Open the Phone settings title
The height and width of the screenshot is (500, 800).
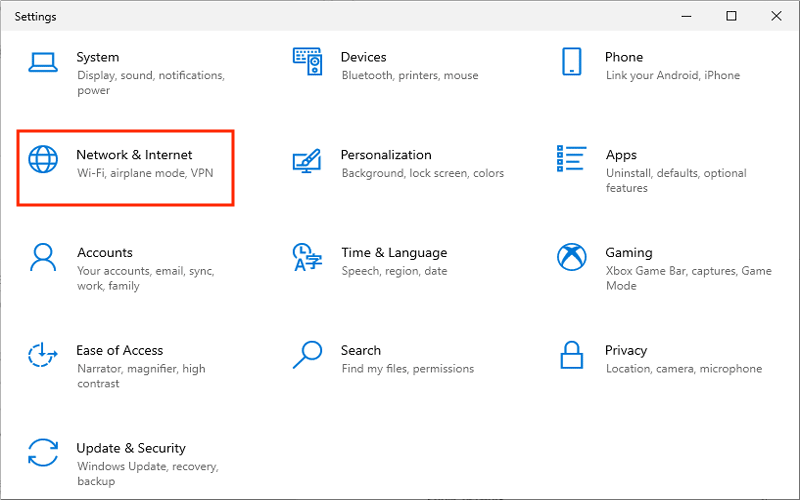click(623, 57)
